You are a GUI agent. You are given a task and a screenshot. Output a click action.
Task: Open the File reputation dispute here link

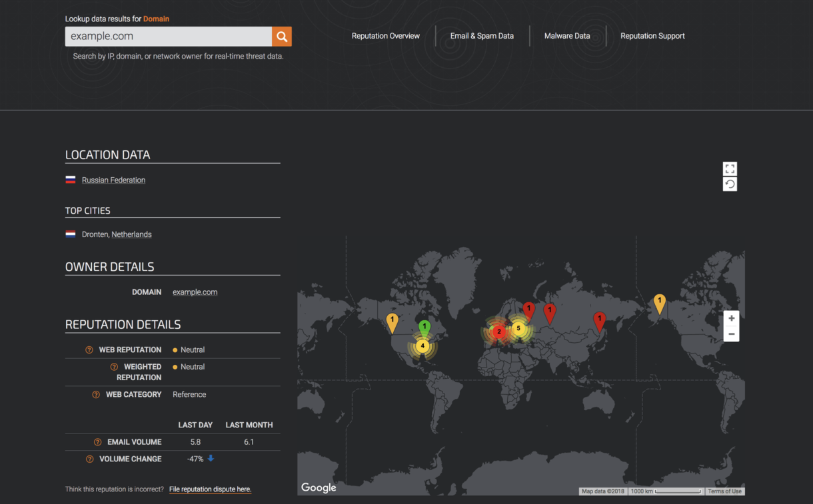[210, 489]
